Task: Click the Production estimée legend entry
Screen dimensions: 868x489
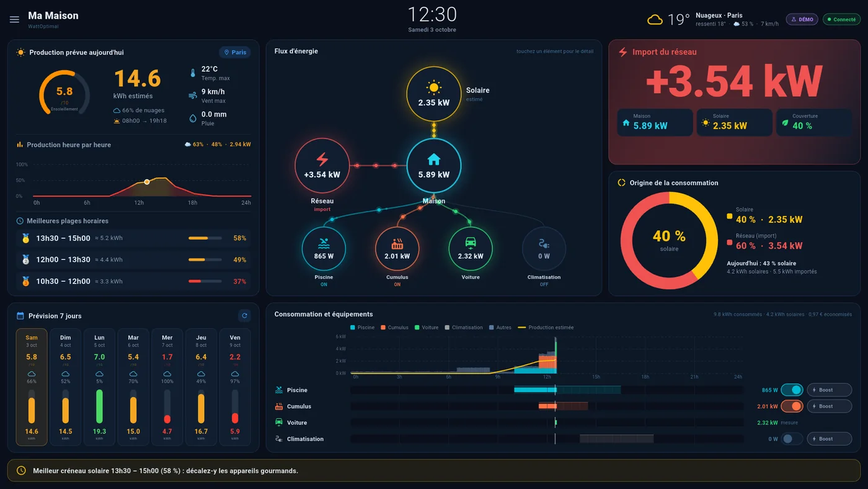Action: click(546, 328)
